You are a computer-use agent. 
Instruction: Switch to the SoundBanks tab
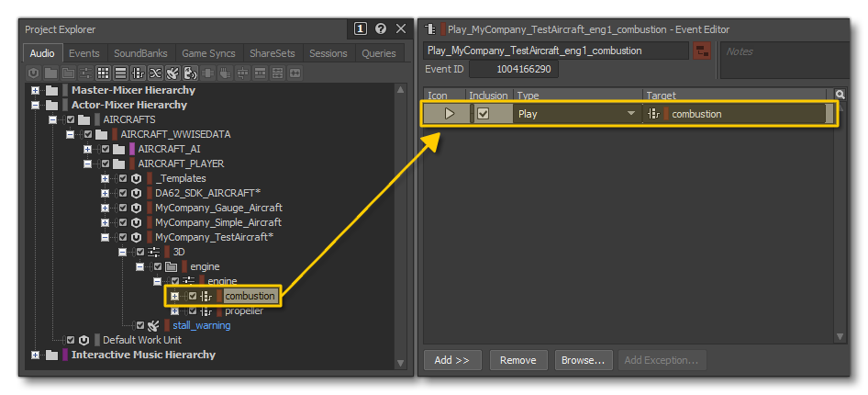click(140, 53)
